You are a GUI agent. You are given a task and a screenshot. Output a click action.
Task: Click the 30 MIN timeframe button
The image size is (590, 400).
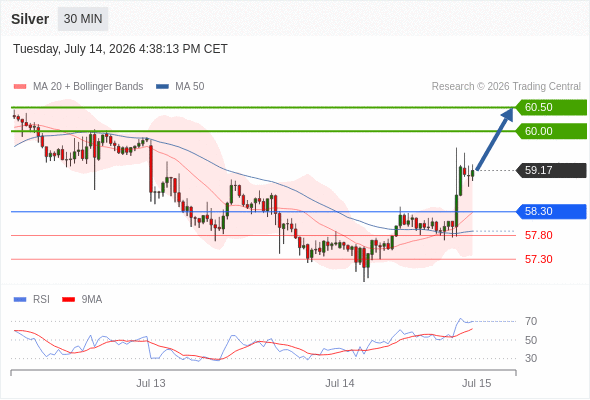pos(83,19)
